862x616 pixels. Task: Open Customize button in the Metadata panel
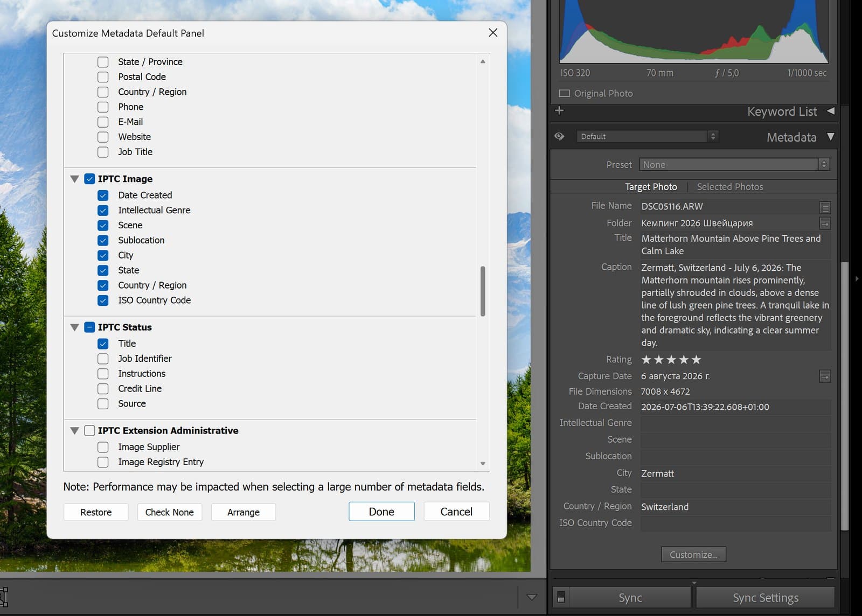tap(693, 555)
